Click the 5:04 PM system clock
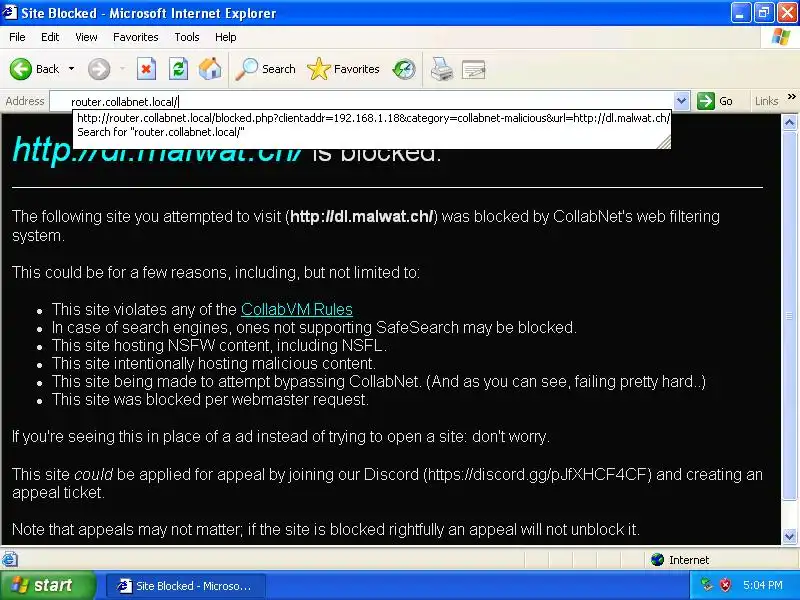 763,585
